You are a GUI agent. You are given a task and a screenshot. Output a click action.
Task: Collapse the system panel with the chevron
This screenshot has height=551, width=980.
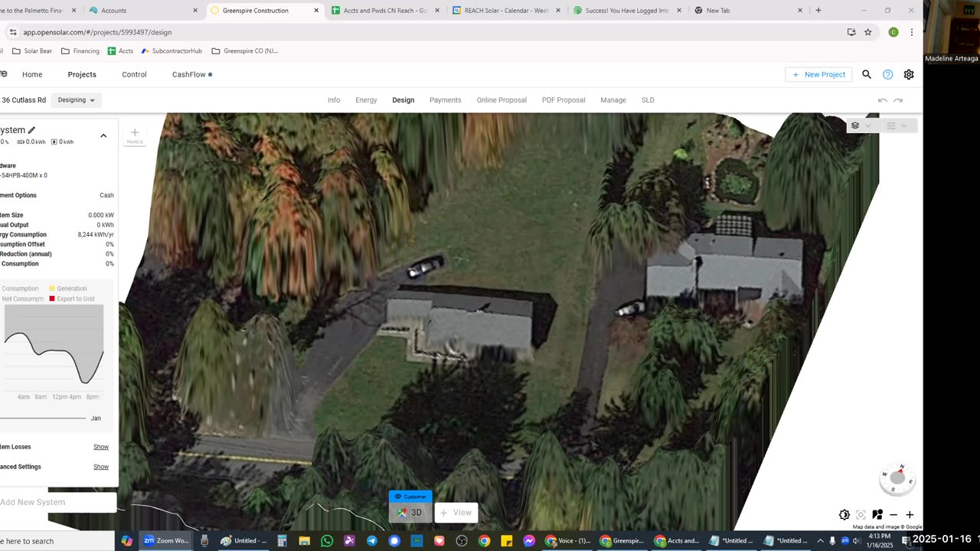[103, 136]
